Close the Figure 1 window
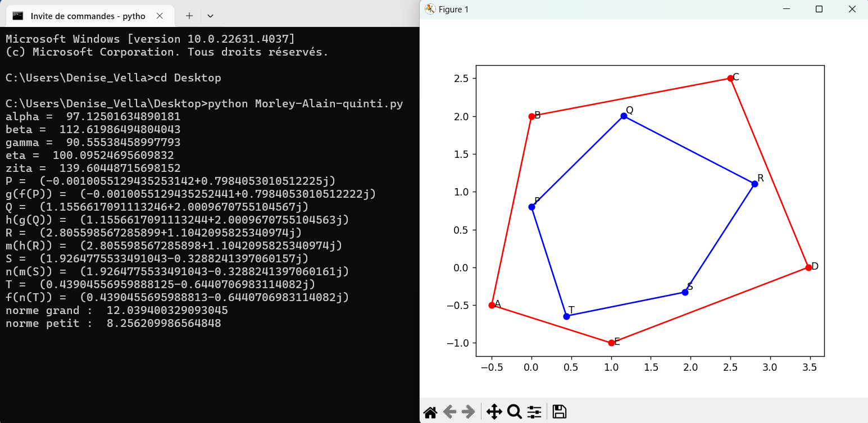868x423 pixels. pos(851,9)
